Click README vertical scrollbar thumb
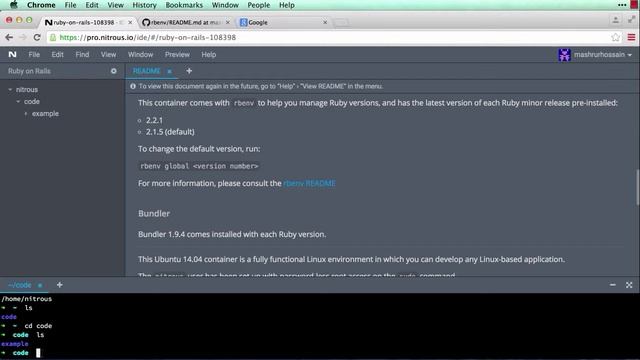 tap(637, 187)
